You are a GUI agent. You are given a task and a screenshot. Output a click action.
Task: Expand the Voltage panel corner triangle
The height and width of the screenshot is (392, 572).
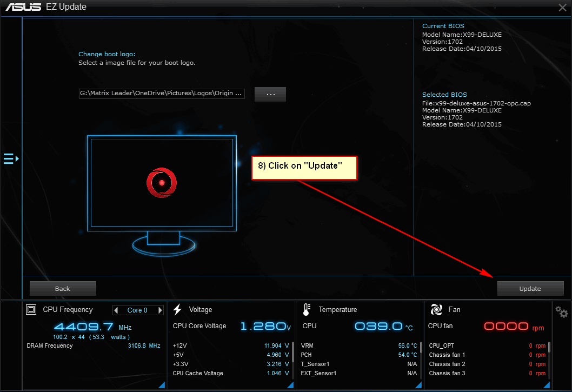tap(291, 385)
